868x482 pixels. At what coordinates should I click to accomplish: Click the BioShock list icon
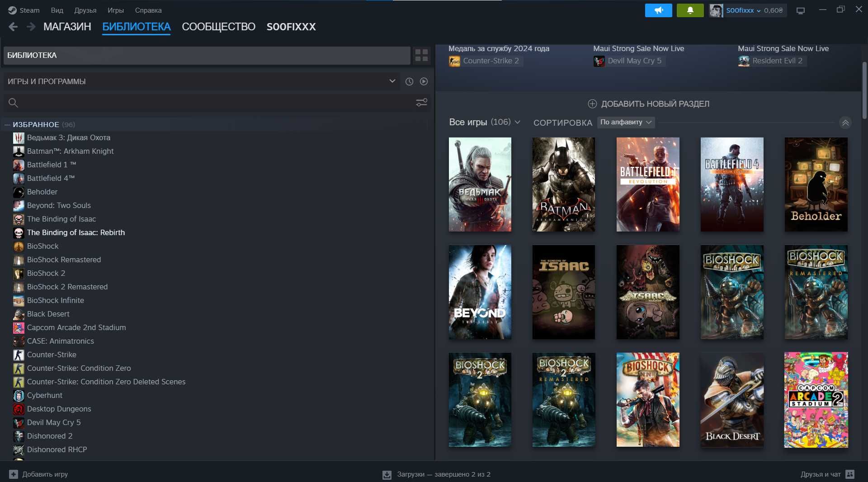pyautogui.click(x=19, y=246)
